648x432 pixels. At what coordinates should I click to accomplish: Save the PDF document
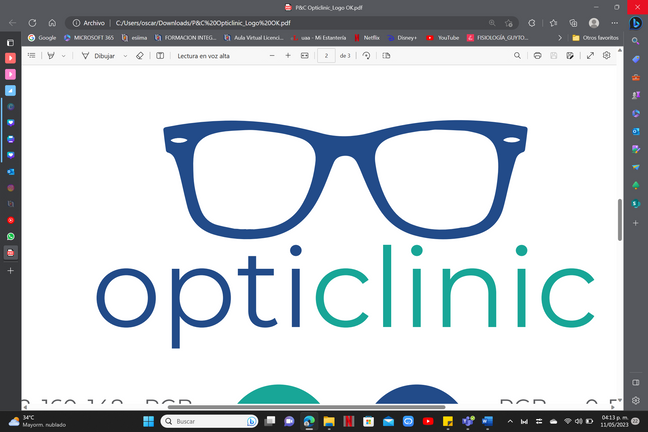pyautogui.click(x=555, y=56)
